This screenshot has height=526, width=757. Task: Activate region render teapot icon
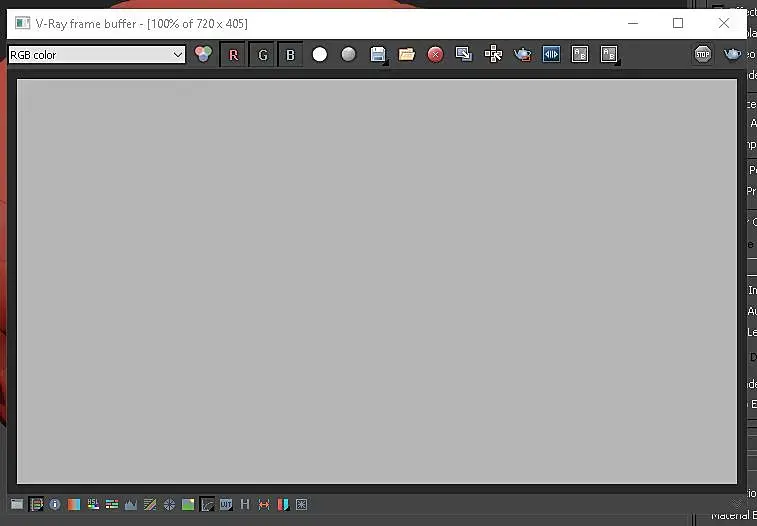coord(522,54)
